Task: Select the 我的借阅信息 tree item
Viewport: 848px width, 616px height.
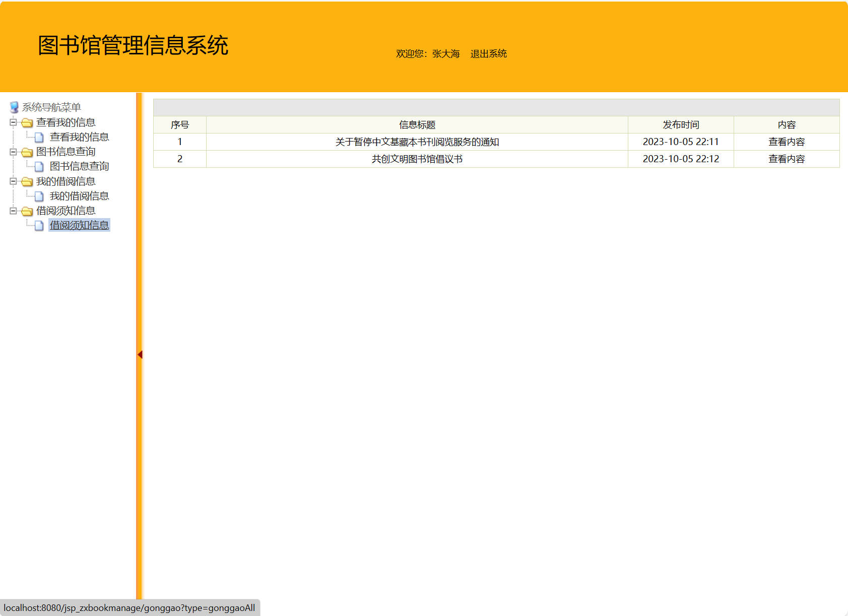Action: point(80,196)
